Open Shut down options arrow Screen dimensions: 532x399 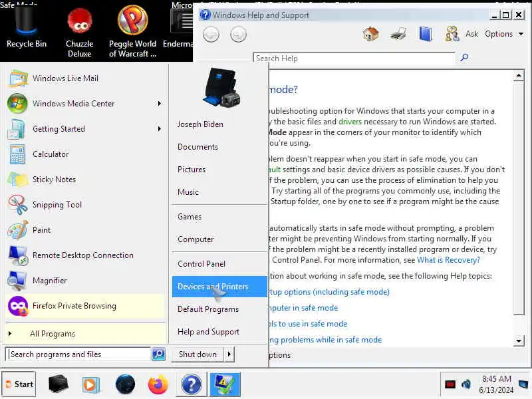(229, 354)
